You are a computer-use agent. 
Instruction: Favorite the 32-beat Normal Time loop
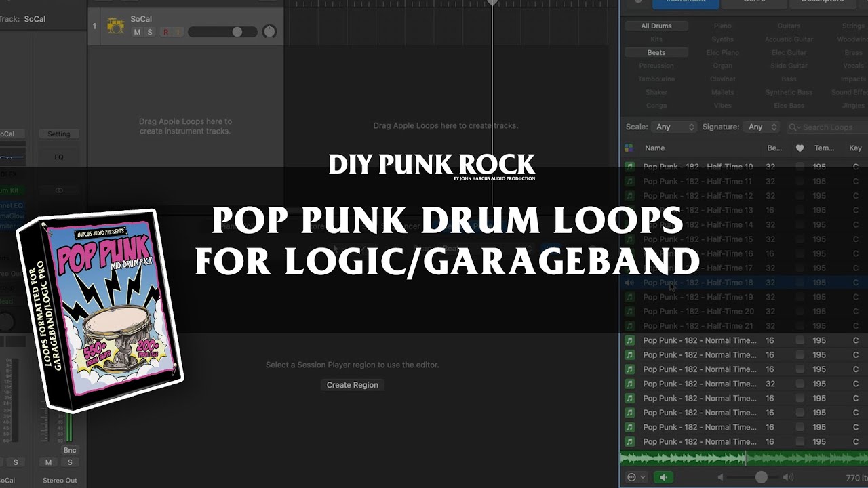[x=800, y=384]
